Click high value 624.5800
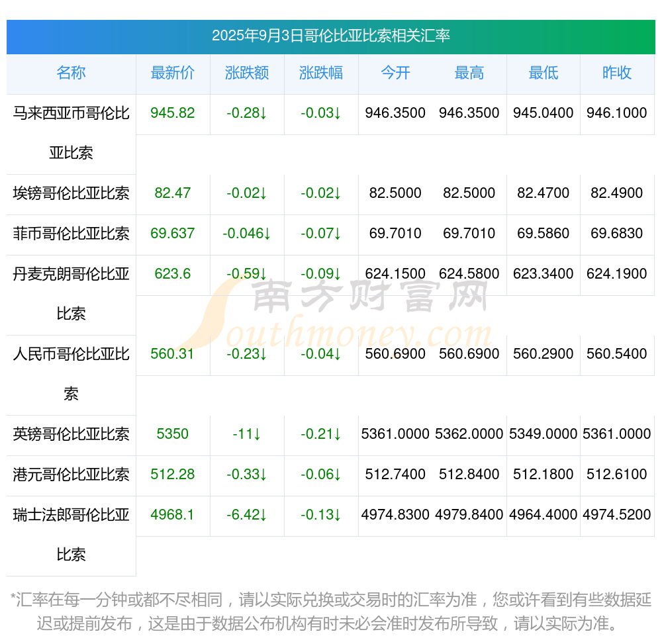Image resolution: width=662 pixels, height=644 pixels. 469,274
